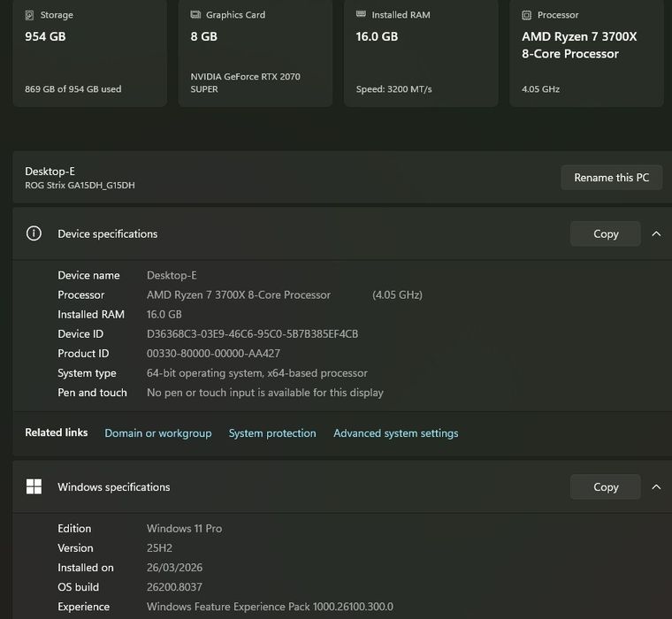Select the Product ID value 00330-80000-00000-AA427
672x619 pixels.
213,354
